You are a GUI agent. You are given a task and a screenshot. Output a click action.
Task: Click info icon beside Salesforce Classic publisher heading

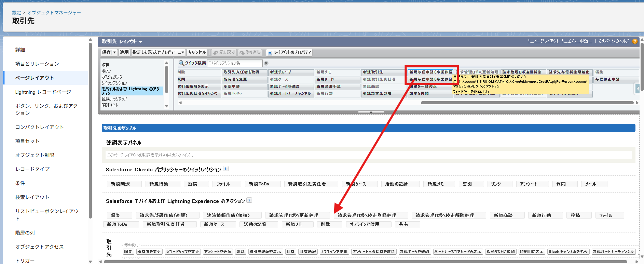point(225,169)
